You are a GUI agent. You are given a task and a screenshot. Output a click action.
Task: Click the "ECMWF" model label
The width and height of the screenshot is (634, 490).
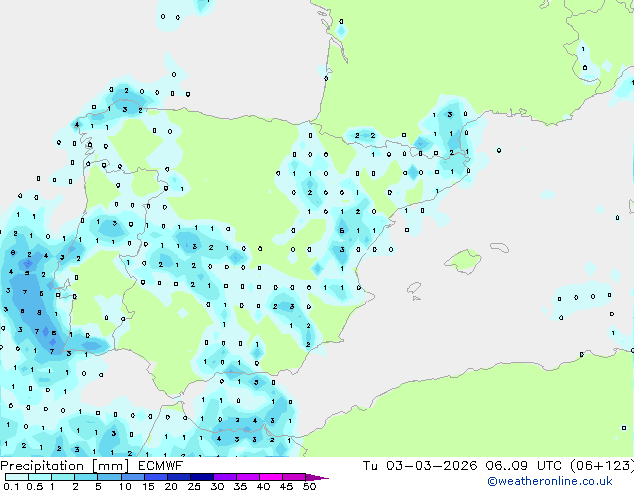[x=160, y=466]
